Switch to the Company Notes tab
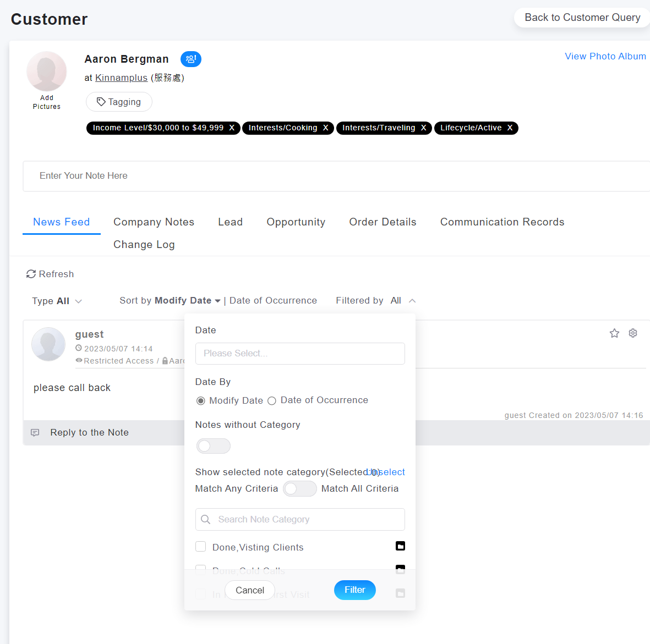 (154, 222)
